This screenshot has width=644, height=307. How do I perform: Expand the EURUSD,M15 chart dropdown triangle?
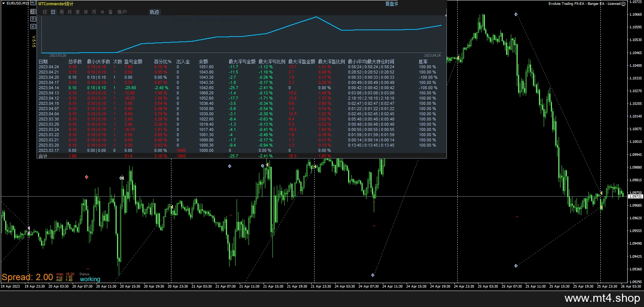click(x=3, y=3)
